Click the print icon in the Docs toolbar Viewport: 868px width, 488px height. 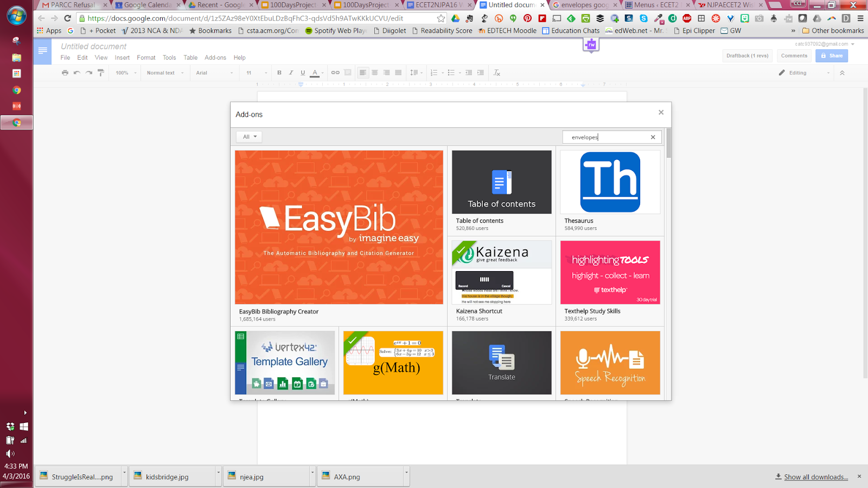pos(65,73)
